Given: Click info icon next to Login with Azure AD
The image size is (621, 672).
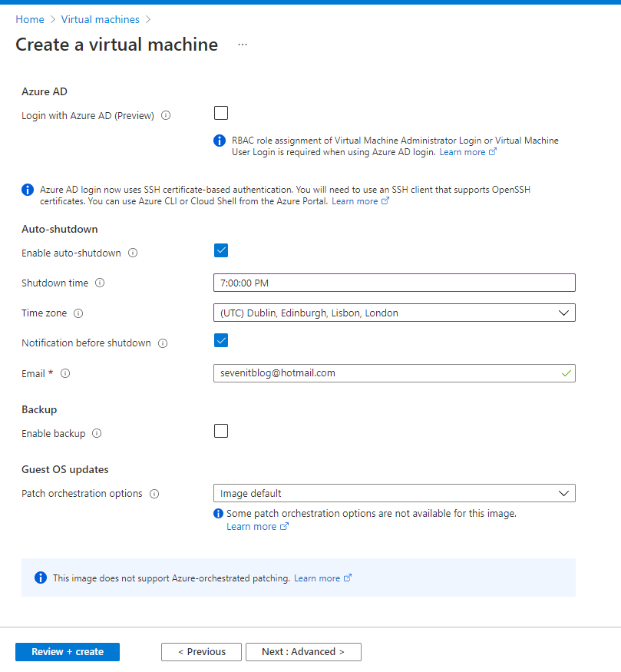Looking at the screenshot, I should [x=167, y=116].
